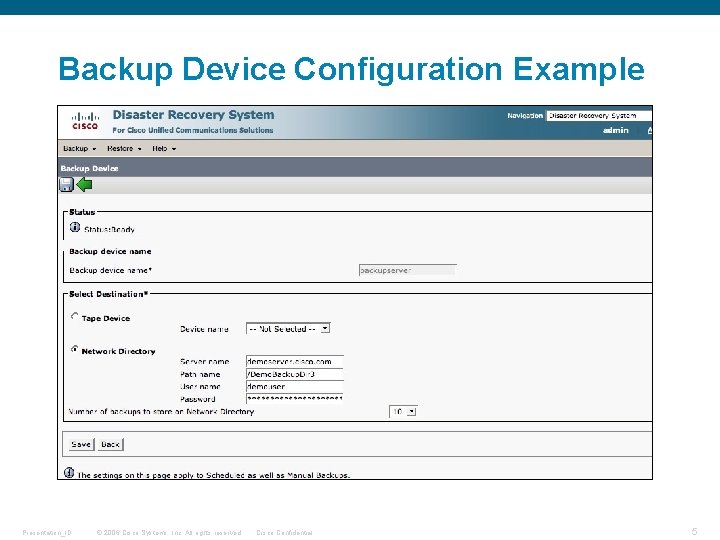Click the Password input field
The height and width of the screenshot is (540, 720).
point(295,399)
